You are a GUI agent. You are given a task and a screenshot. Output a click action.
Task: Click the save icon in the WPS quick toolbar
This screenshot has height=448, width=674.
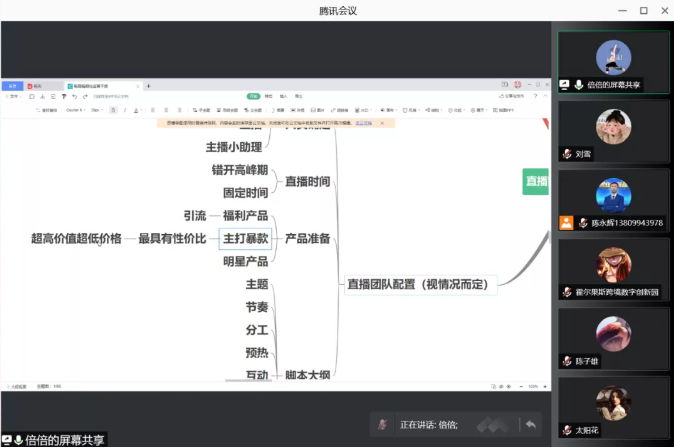click(x=31, y=96)
